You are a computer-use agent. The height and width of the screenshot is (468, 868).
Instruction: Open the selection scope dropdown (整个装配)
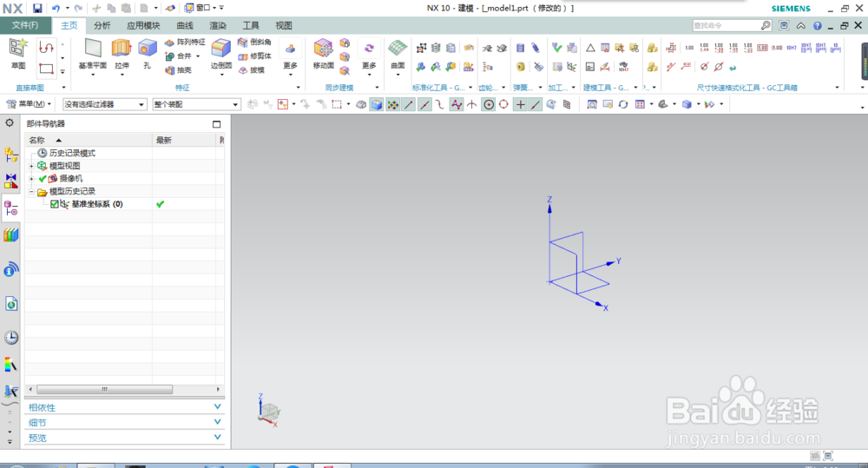tap(196, 104)
